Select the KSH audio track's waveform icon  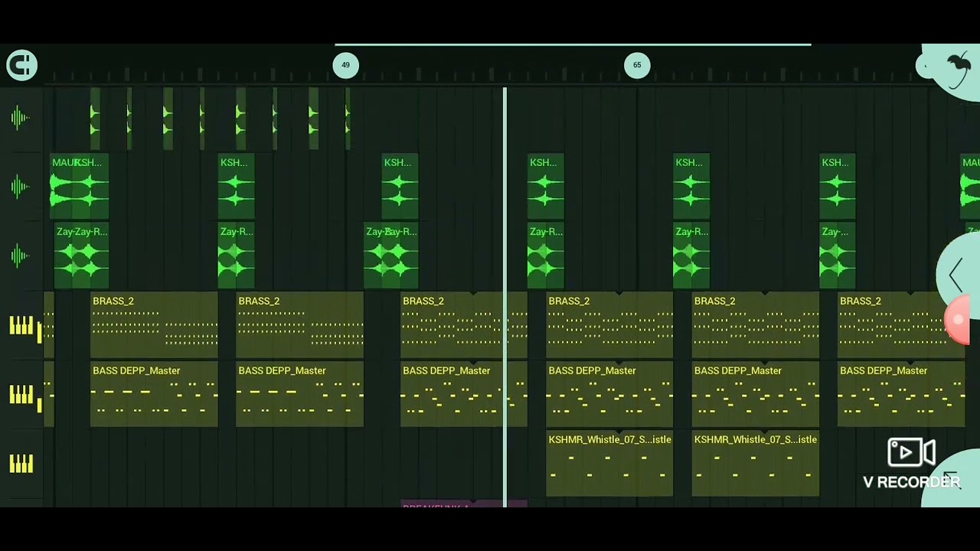pos(21,187)
